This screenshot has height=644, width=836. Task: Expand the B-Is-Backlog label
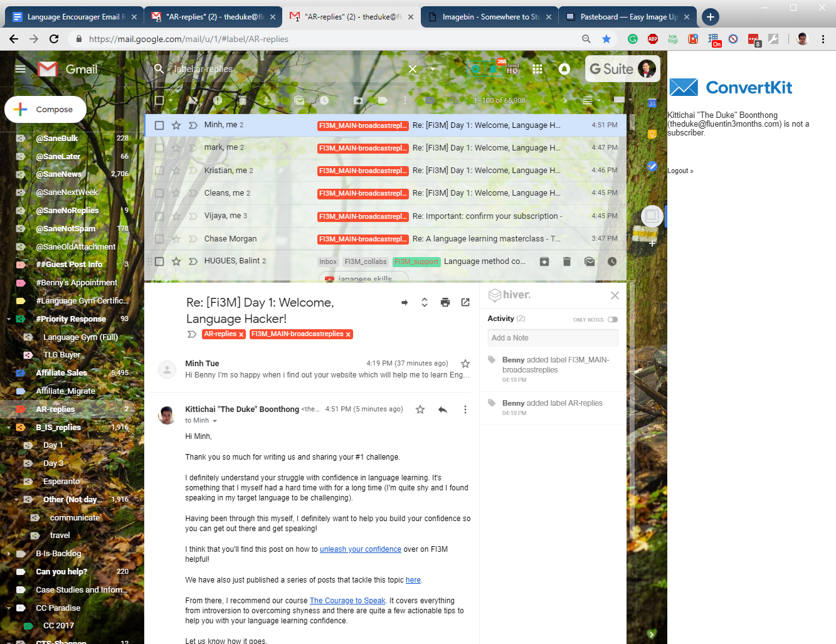click(x=9, y=554)
